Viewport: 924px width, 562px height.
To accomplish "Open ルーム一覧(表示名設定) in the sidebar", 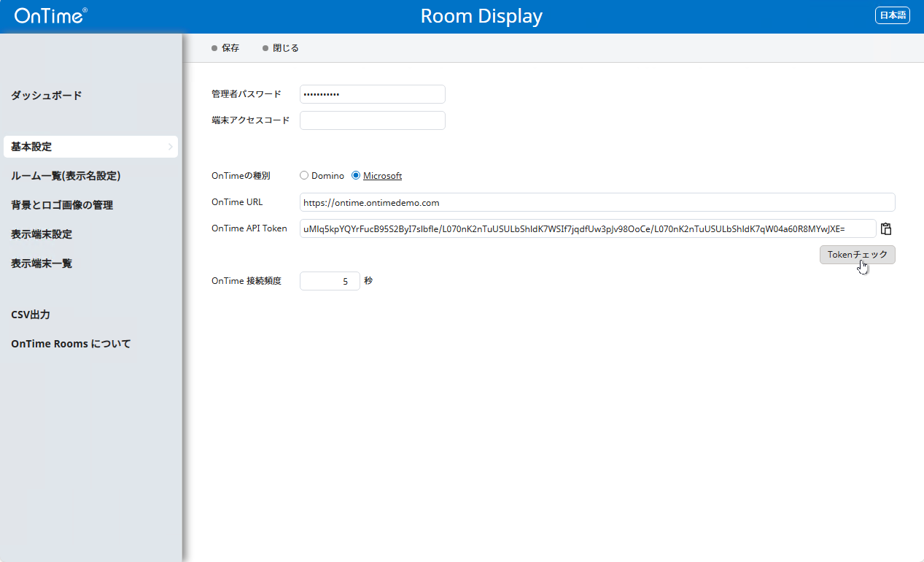I will (66, 176).
